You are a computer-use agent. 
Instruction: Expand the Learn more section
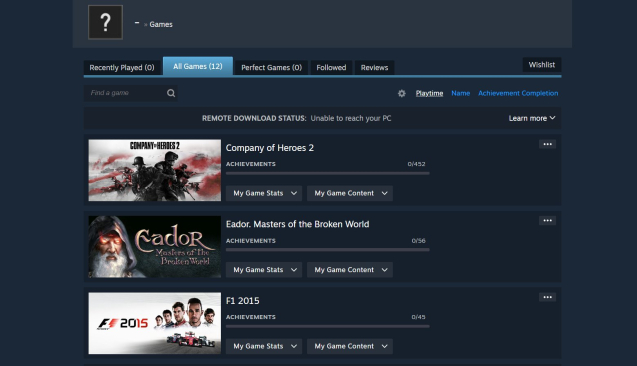tap(532, 118)
